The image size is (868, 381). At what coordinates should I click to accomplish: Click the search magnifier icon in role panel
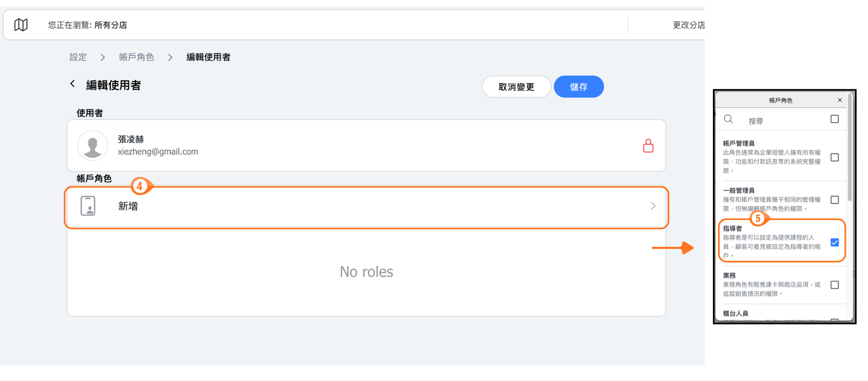tap(728, 119)
